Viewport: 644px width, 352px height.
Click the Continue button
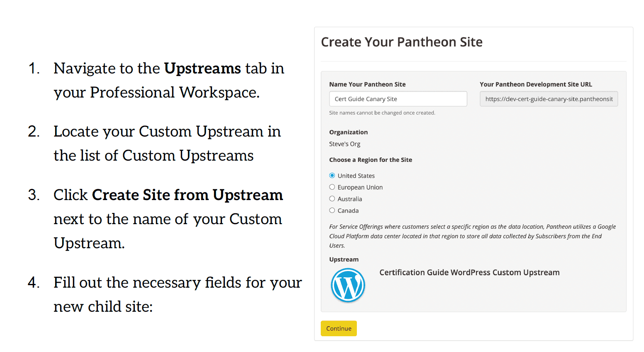pos(339,328)
